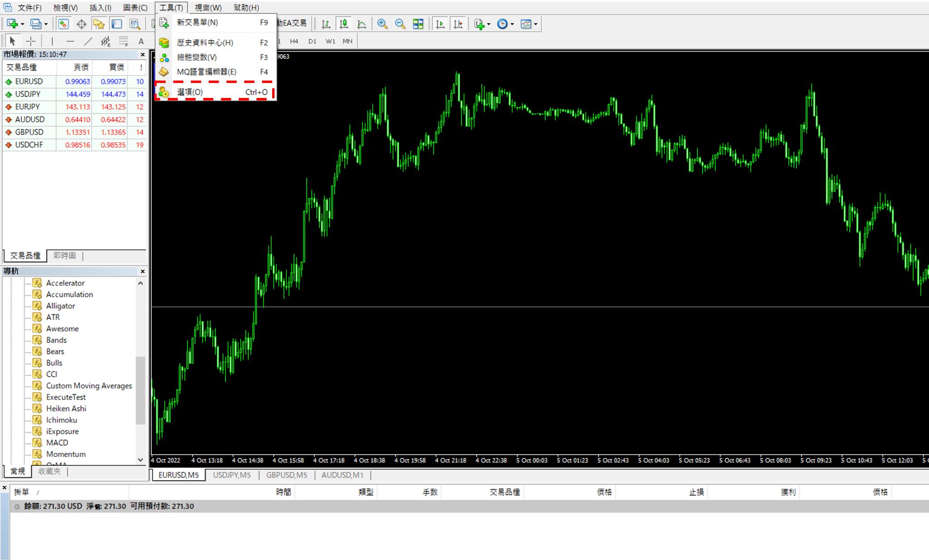The width and height of the screenshot is (929, 560).
Task: Select the crosshair tool
Action: pyautogui.click(x=31, y=41)
